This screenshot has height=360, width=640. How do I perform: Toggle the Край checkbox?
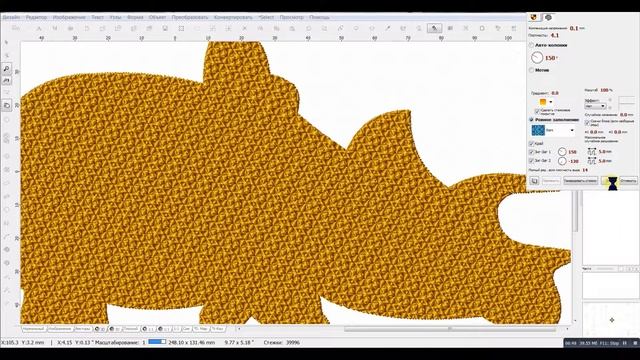click(x=531, y=144)
